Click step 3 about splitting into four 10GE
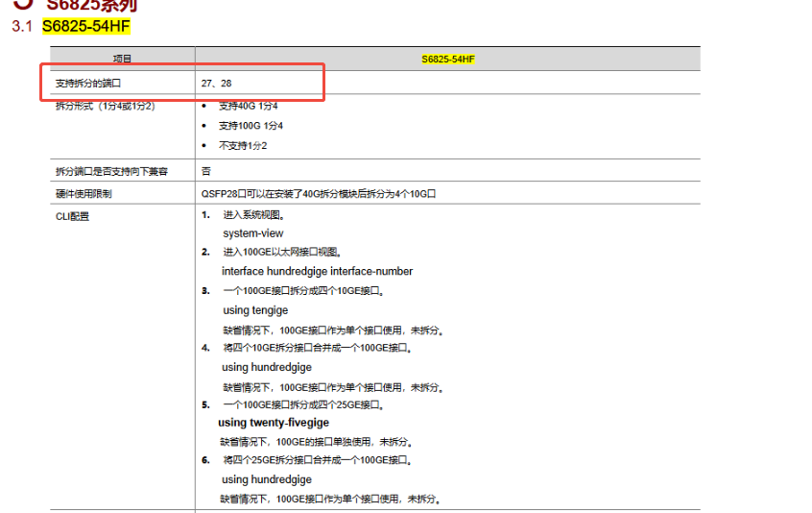812x513 pixels. point(303,291)
